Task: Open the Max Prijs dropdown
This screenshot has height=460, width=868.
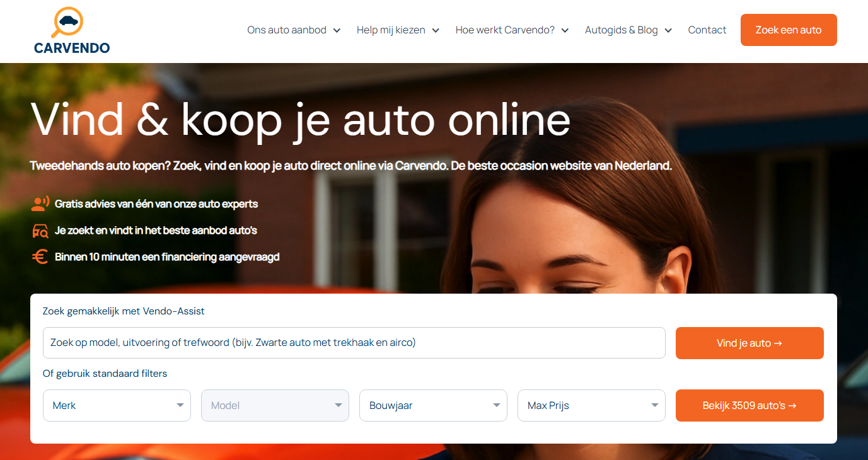Action: pos(591,405)
